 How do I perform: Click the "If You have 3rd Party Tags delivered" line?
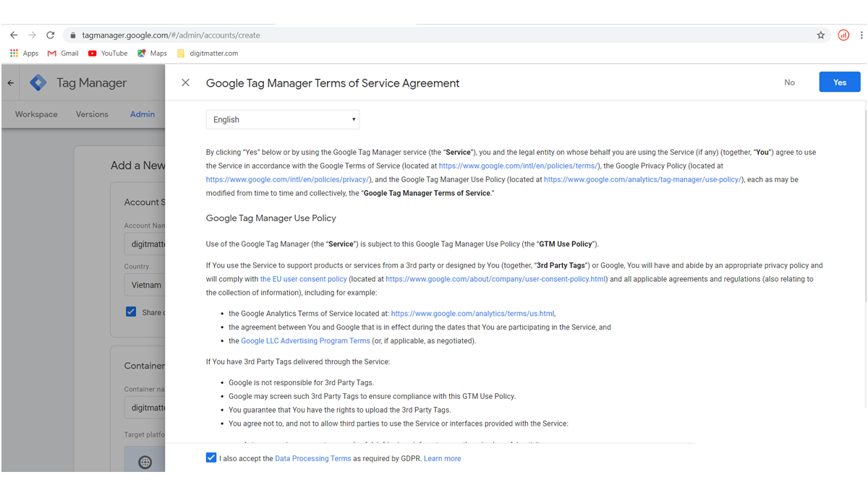(x=298, y=361)
